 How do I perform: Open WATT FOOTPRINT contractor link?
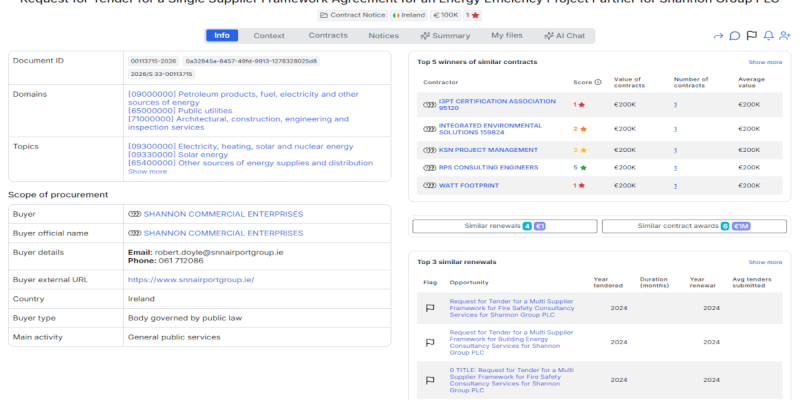point(469,185)
